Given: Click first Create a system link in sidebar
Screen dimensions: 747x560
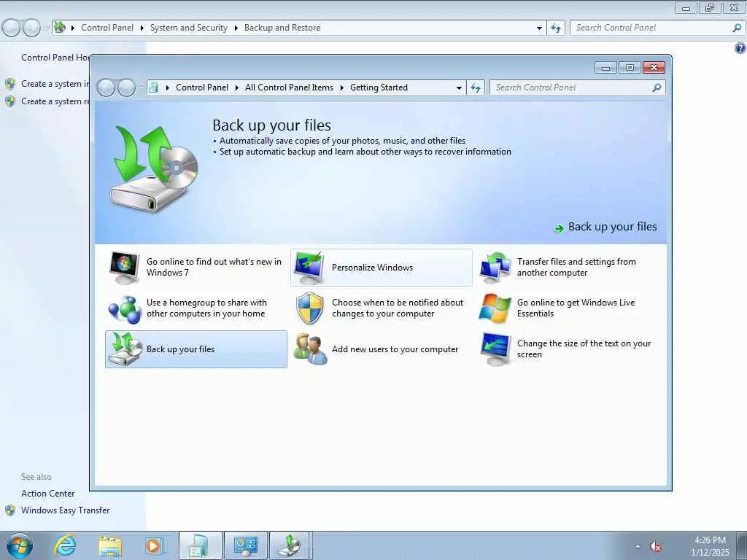Looking at the screenshot, I should (55, 84).
